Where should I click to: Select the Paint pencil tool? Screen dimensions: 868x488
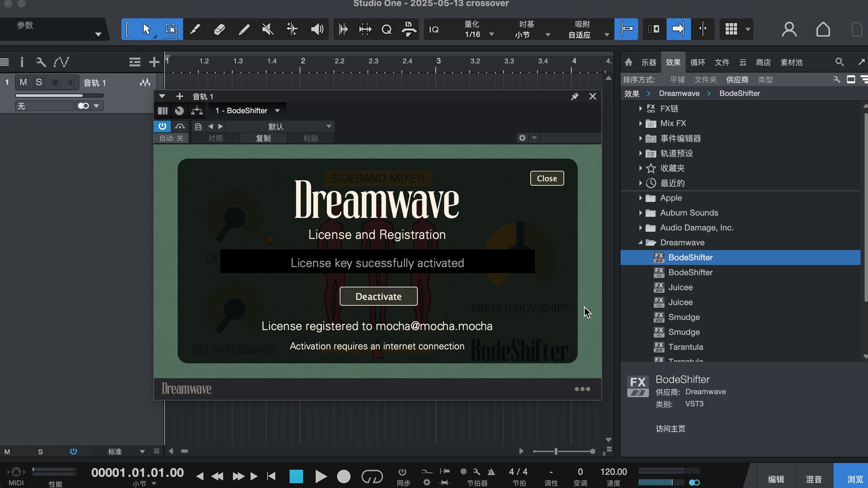pyautogui.click(x=244, y=29)
